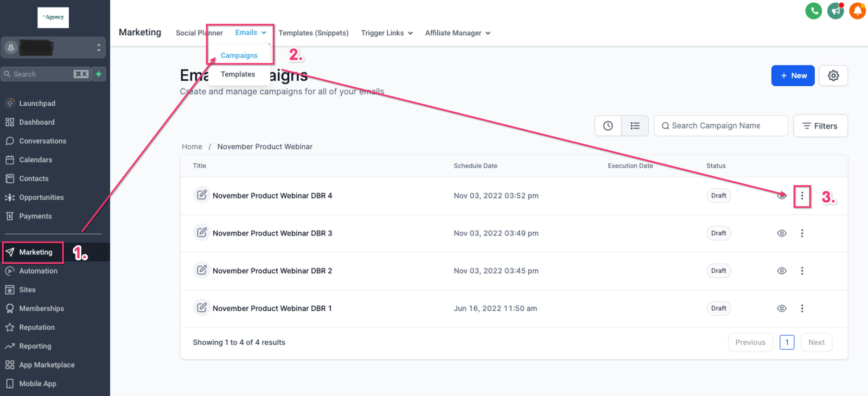The height and width of the screenshot is (396, 868).
Task: Click the green phone call icon
Action: tap(813, 11)
